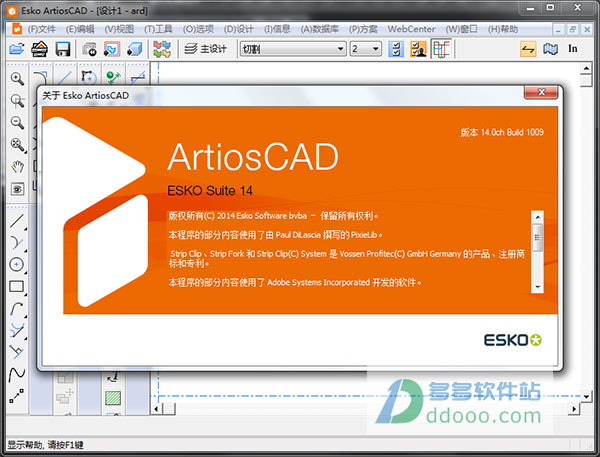Open the (V)视图 menu
The image size is (600, 457).
[x=119, y=29]
